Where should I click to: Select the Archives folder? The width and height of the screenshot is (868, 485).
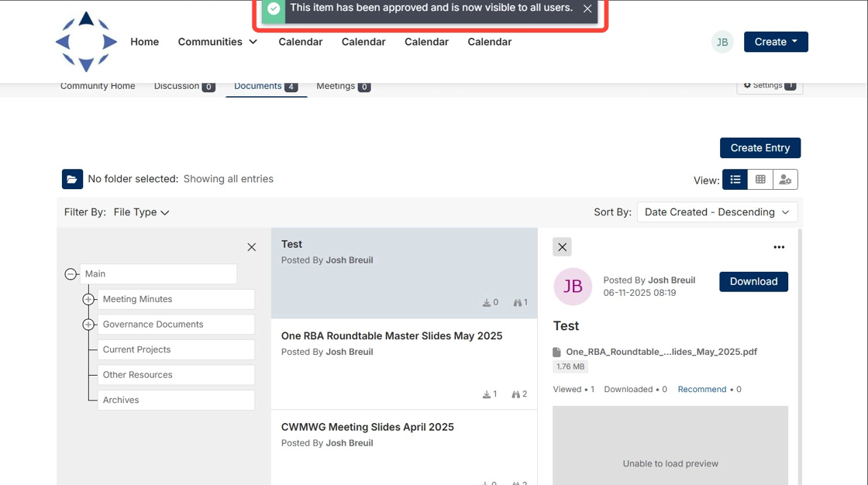176,400
